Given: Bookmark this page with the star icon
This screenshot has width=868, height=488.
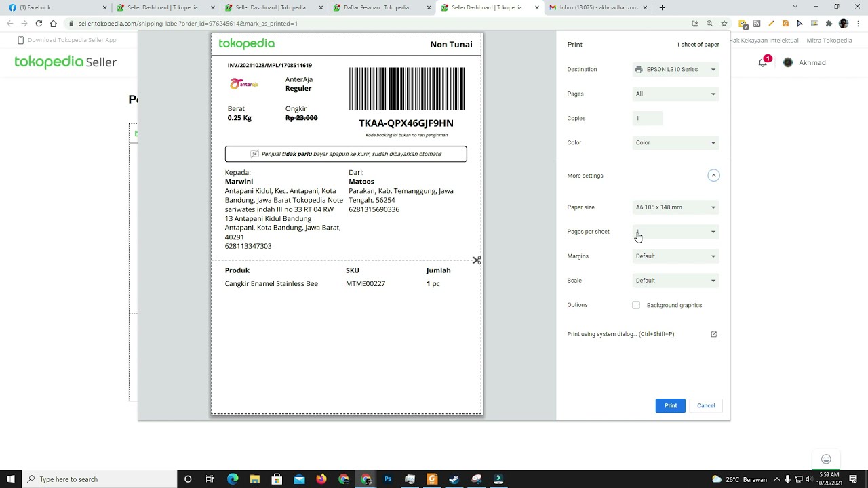Looking at the screenshot, I should tap(724, 23).
